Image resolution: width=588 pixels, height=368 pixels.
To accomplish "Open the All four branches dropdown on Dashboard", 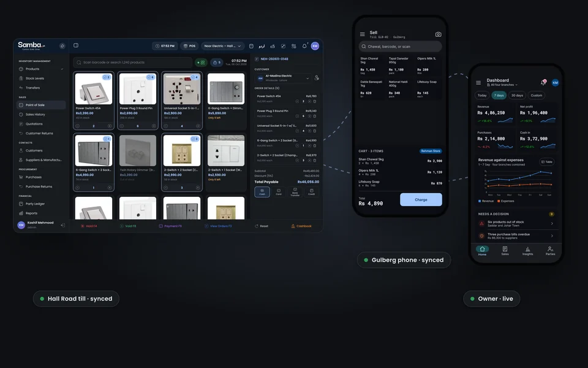I will tap(502, 85).
